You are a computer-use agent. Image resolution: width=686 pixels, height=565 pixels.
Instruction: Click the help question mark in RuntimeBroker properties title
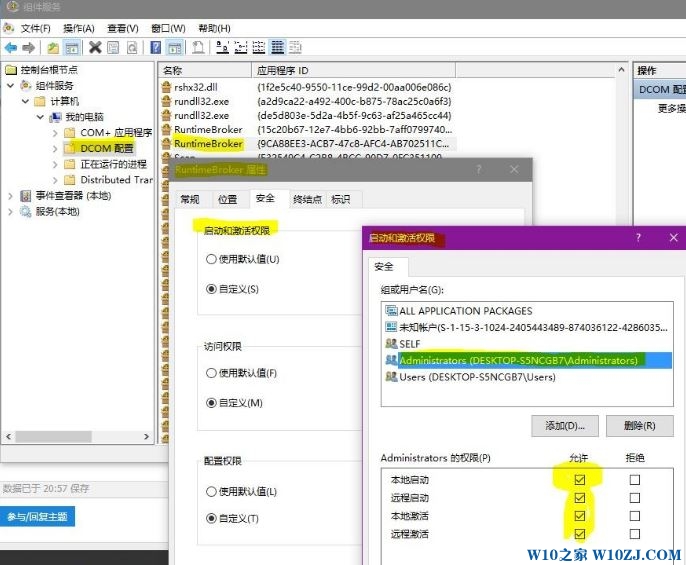[478, 169]
